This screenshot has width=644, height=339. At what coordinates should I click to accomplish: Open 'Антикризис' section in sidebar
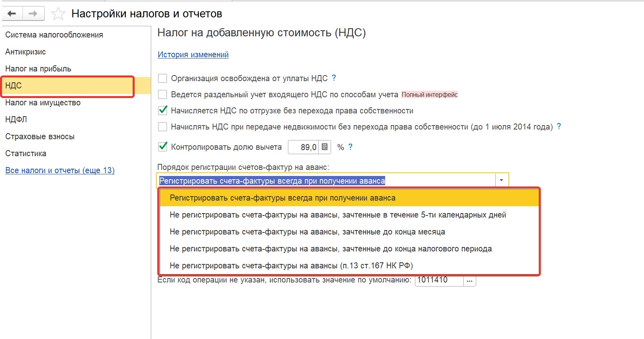coord(25,52)
